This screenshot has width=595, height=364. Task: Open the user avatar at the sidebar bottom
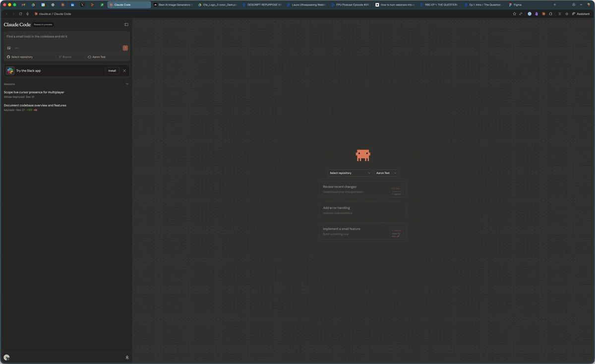coord(6,358)
